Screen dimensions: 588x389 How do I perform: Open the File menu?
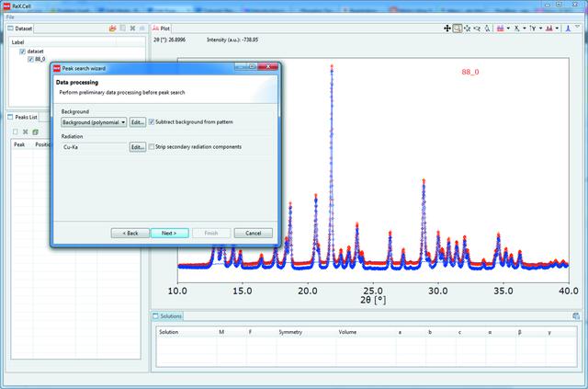pos(10,17)
